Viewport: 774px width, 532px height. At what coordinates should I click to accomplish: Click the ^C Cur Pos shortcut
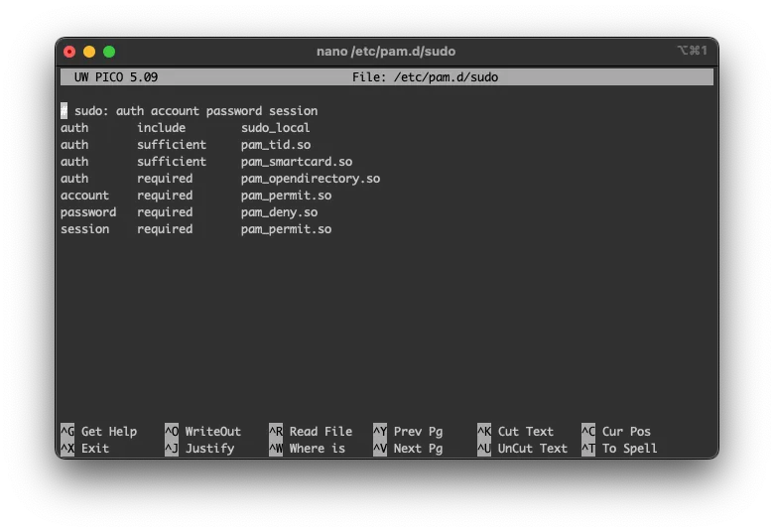(616, 432)
